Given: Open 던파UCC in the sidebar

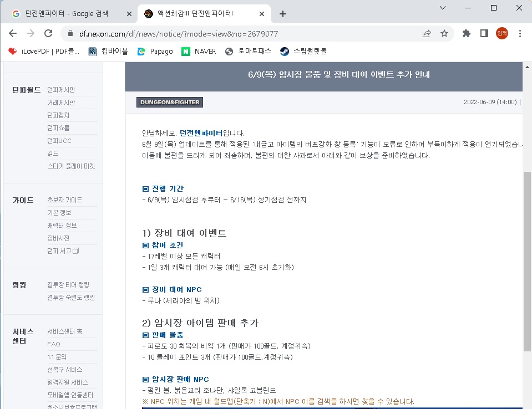Looking at the screenshot, I should [59, 141].
